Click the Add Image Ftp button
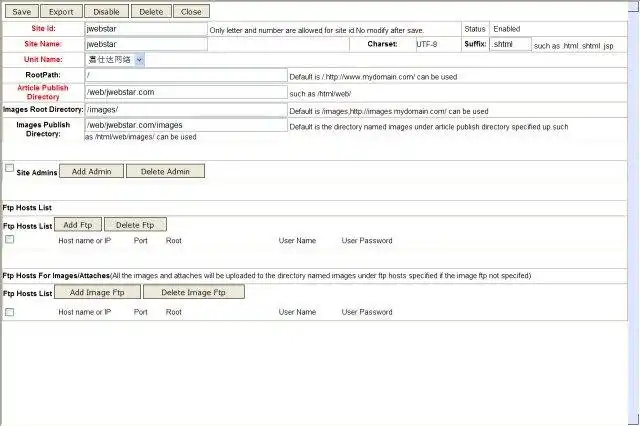This screenshot has width=640, height=426. pyautogui.click(x=97, y=292)
